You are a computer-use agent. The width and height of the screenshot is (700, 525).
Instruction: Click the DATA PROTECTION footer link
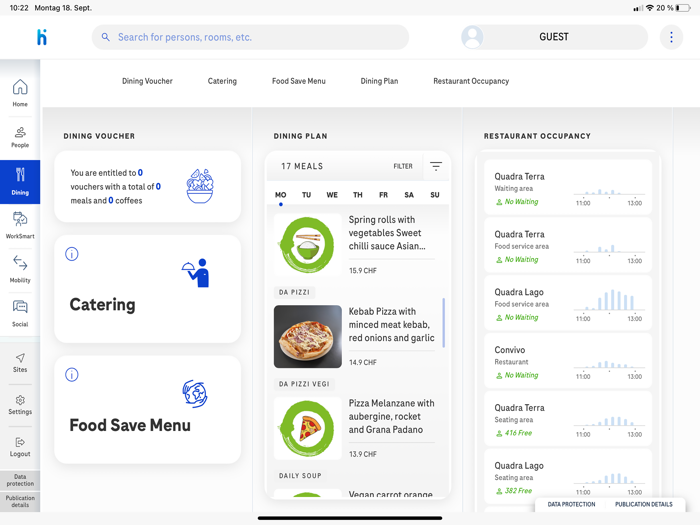click(x=571, y=504)
